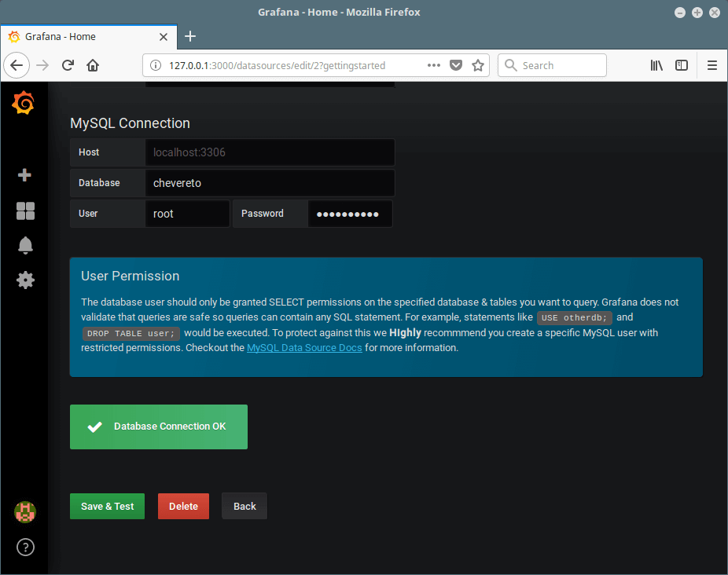Save page to Pocket

(456, 65)
